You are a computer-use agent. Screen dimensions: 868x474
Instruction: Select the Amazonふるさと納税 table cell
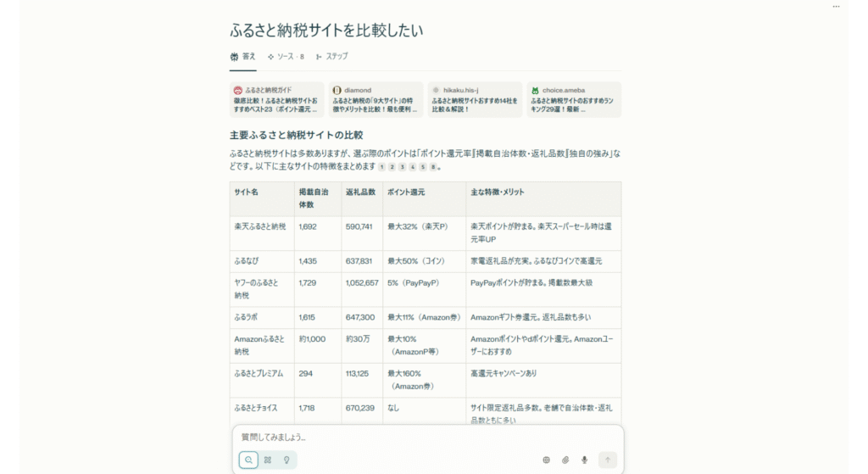[262, 346]
